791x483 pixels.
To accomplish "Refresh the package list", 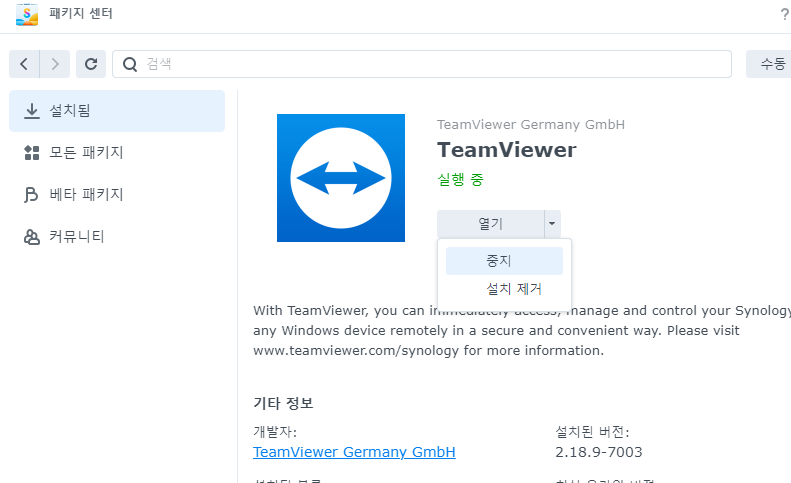I will [x=91, y=64].
